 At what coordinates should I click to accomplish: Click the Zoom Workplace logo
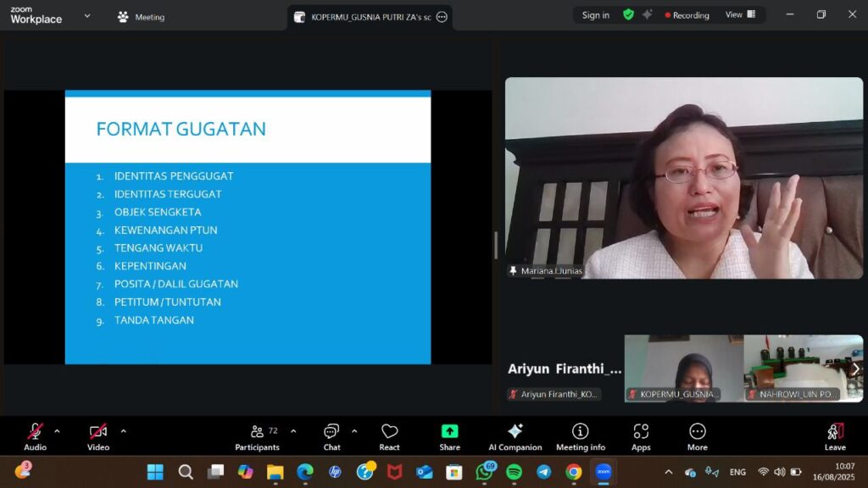pos(36,15)
